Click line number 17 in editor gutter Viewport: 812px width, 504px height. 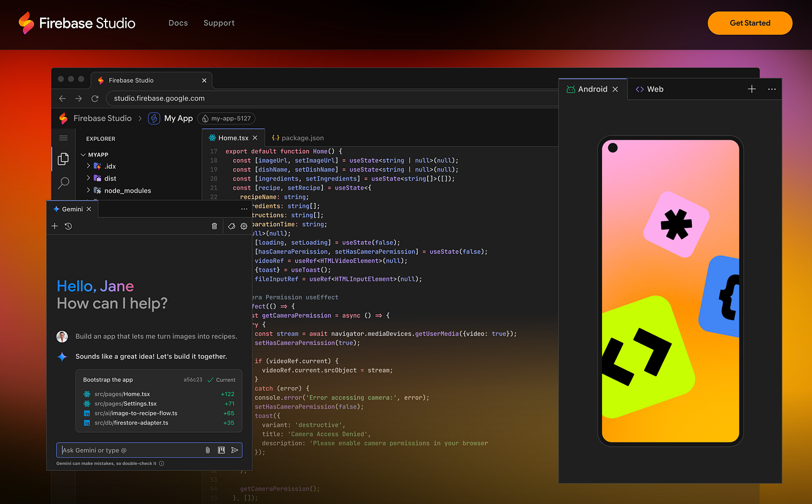[214, 151]
